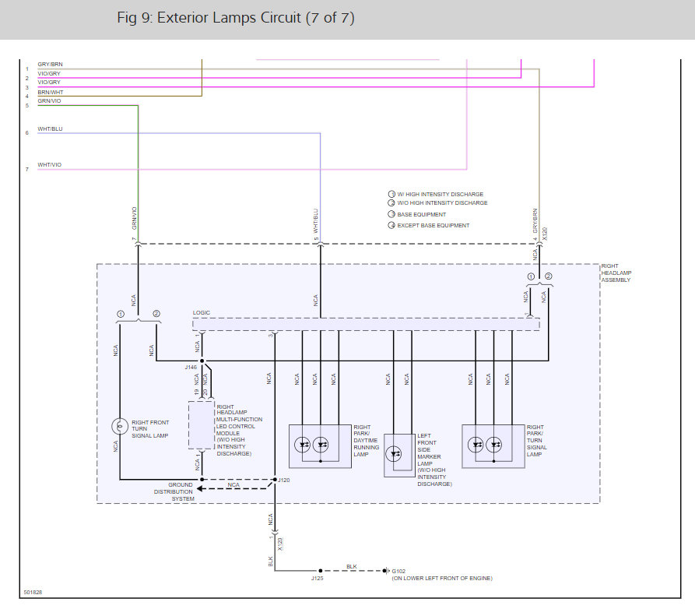Screen dimensions: 695x616
Task: Click the 'EXCEPT BASE EQUIPMENT' legend text
Action: point(433,225)
